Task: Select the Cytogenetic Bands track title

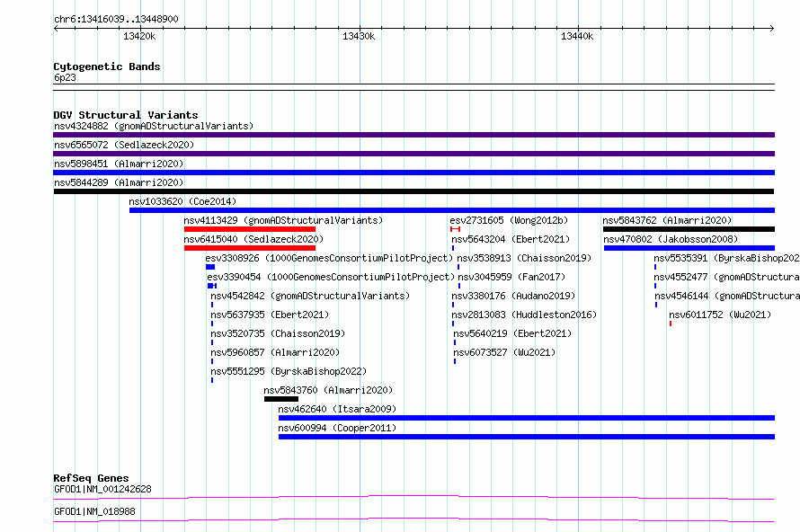Action: (x=107, y=66)
